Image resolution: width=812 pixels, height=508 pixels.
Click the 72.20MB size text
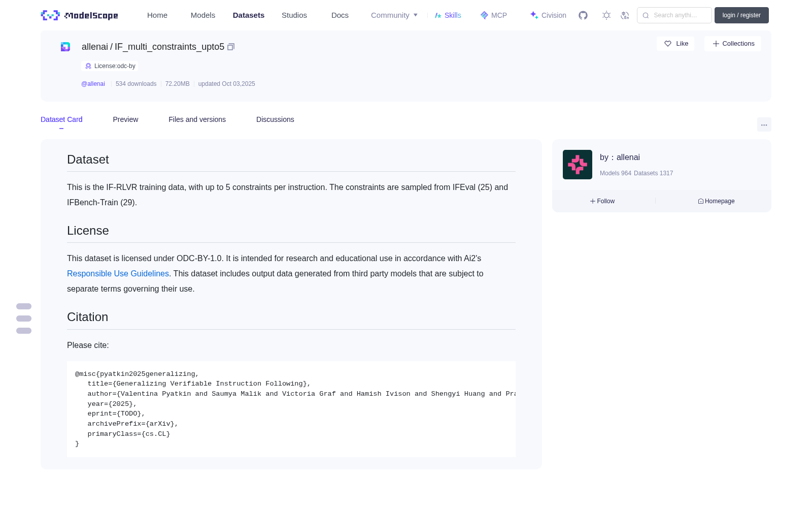pos(177,84)
